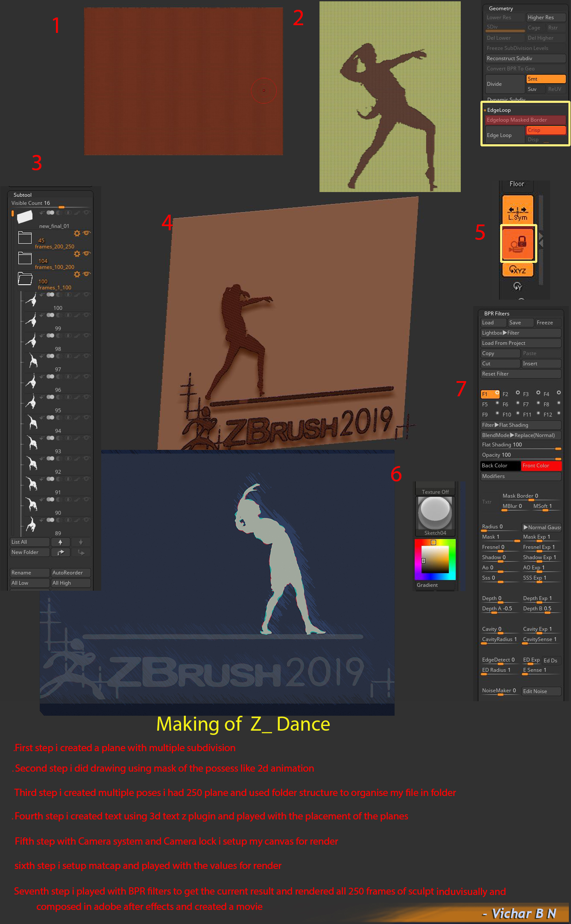Open settings gear of frames_200_250 folder
This screenshot has height=924, width=571.
77,233
